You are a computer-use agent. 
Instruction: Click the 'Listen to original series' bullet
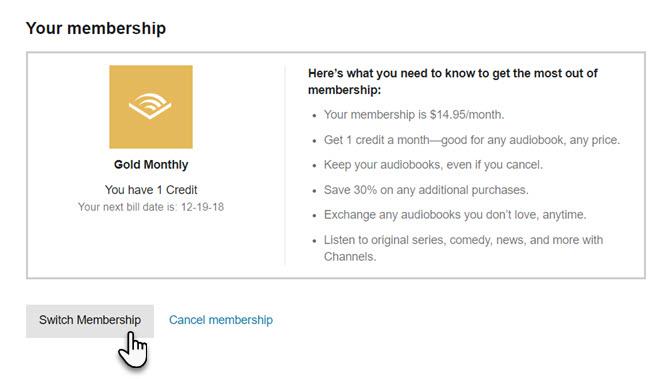point(463,248)
